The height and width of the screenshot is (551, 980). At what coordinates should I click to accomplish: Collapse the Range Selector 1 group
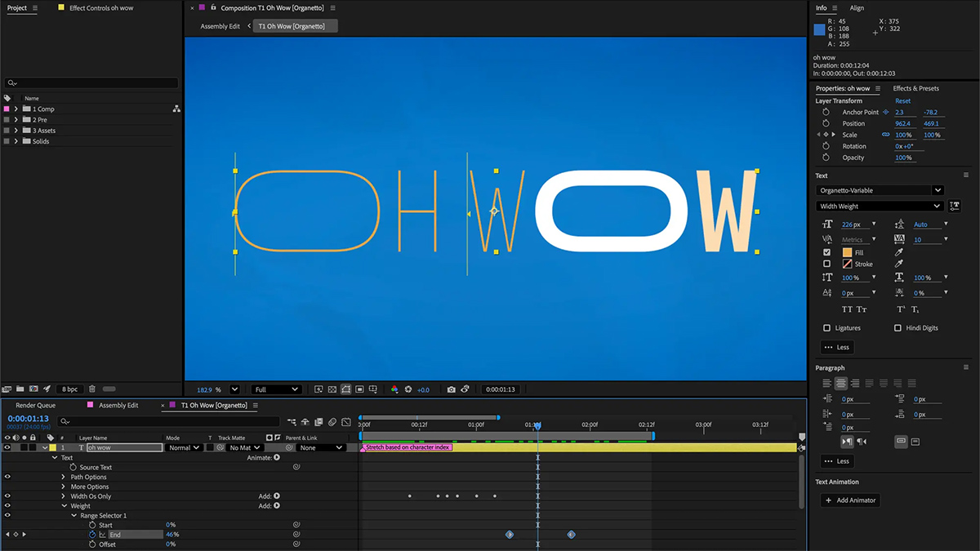coord(73,515)
